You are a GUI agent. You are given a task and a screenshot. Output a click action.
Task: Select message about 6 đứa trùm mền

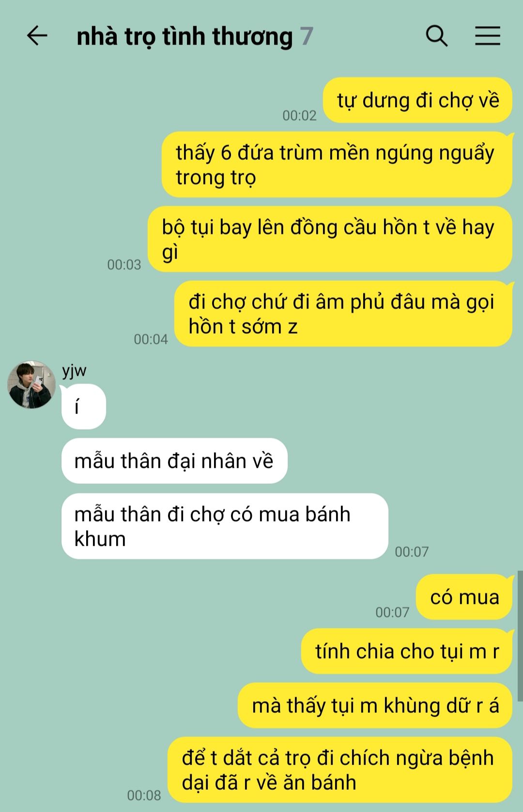coord(337,165)
